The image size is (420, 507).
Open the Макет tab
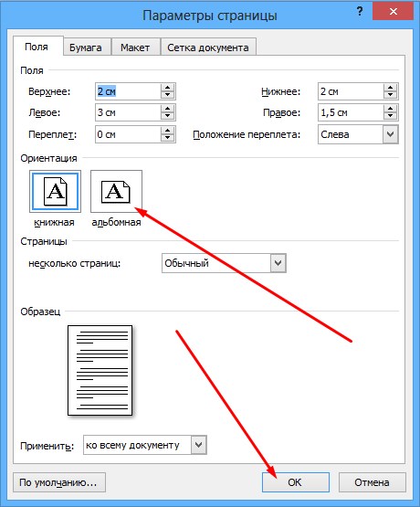135,48
